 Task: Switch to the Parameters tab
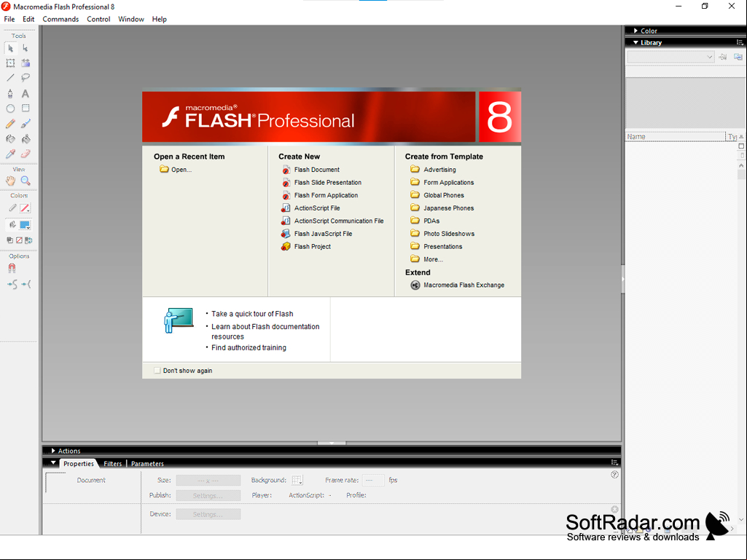click(147, 463)
